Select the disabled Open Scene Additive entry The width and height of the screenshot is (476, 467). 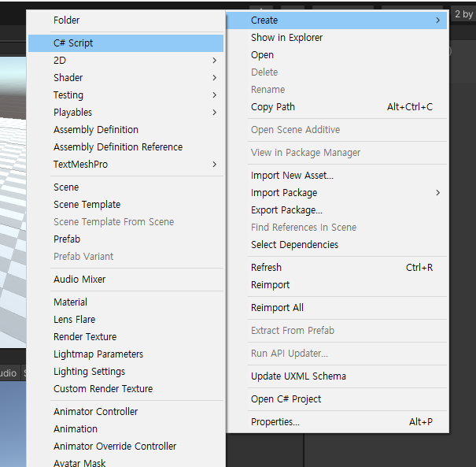pyautogui.click(x=337, y=130)
